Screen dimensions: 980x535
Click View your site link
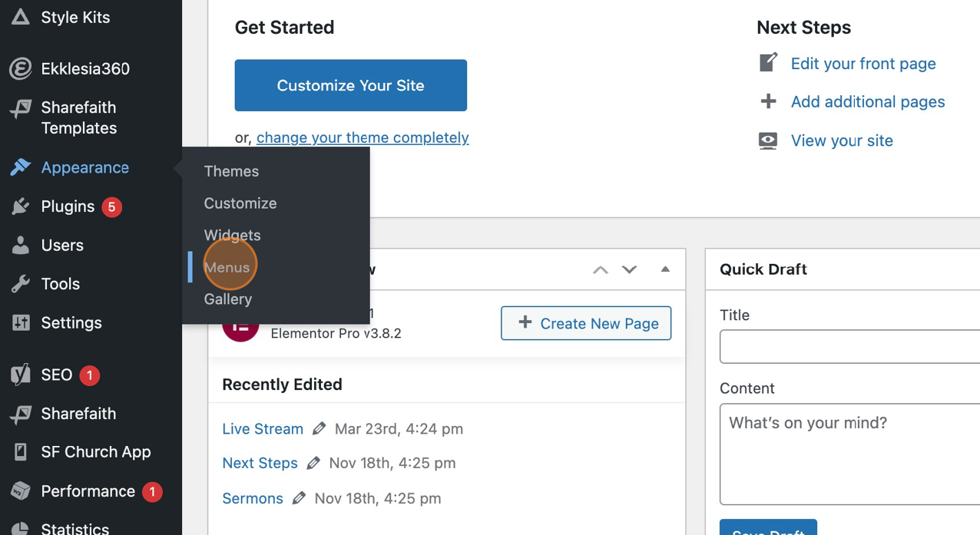[x=842, y=140]
